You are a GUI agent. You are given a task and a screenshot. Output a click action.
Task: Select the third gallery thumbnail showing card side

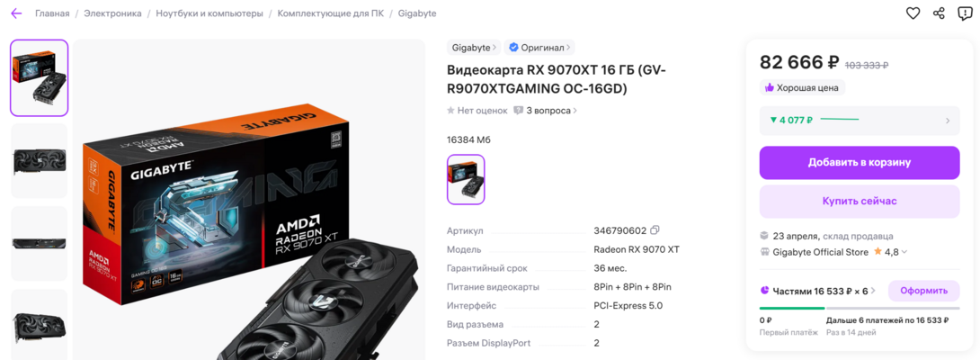[x=39, y=244]
